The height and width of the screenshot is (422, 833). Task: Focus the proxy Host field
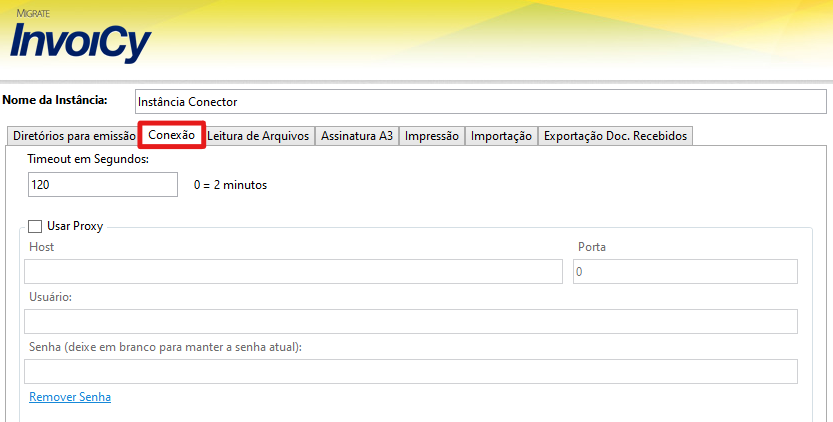(x=293, y=272)
